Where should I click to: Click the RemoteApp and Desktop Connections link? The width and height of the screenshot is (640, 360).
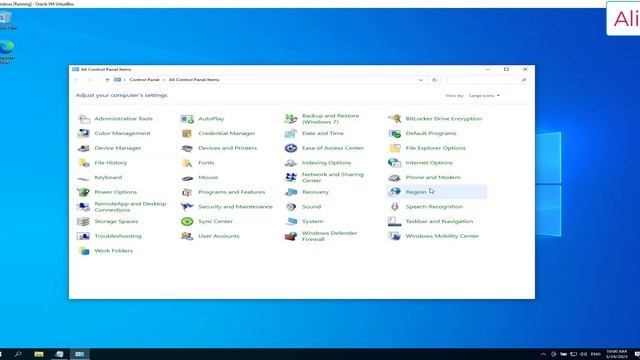pos(131,207)
